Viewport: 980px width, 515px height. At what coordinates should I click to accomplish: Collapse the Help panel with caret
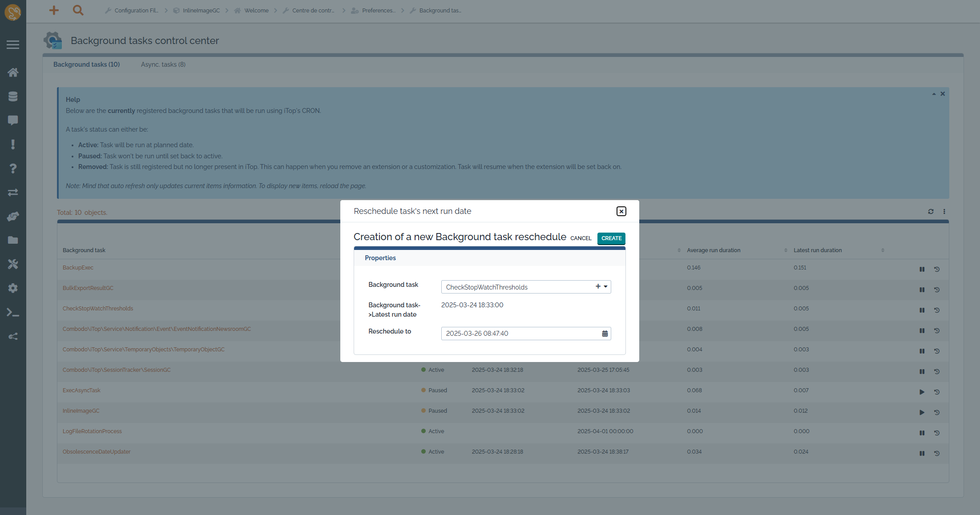[934, 94]
